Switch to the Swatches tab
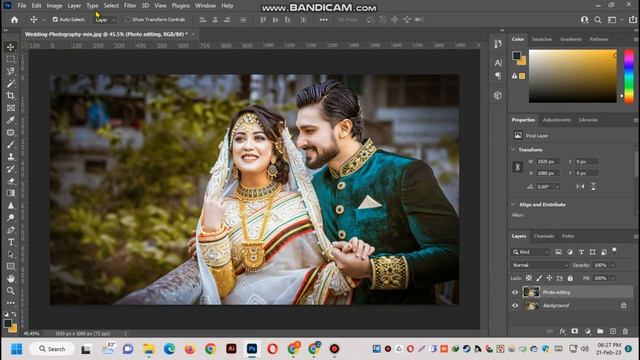640x360 pixels. pyautogui.click(x=542, y=39)
